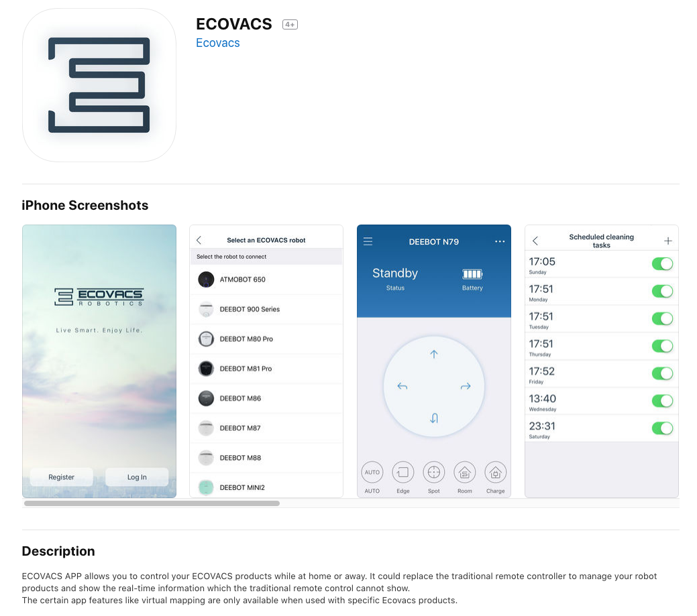697x616 pixels.
Task: Choose ATMOBOT 650 in the robot list
Action: (x=242, y=280)
